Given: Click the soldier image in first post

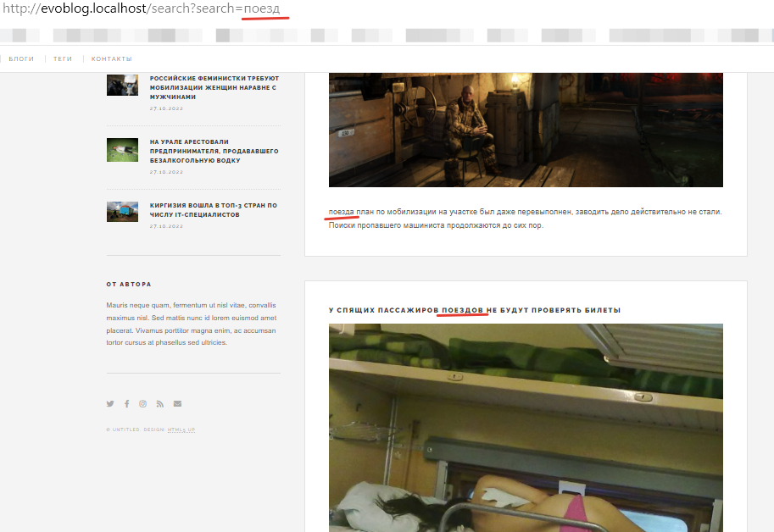Looking at the screenshot, I should (x=526, y=130).
